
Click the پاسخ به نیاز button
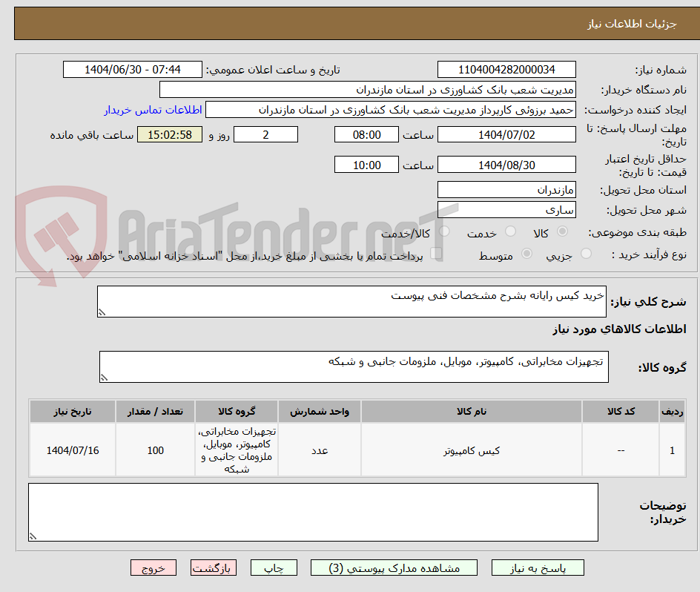coord(537,567)
